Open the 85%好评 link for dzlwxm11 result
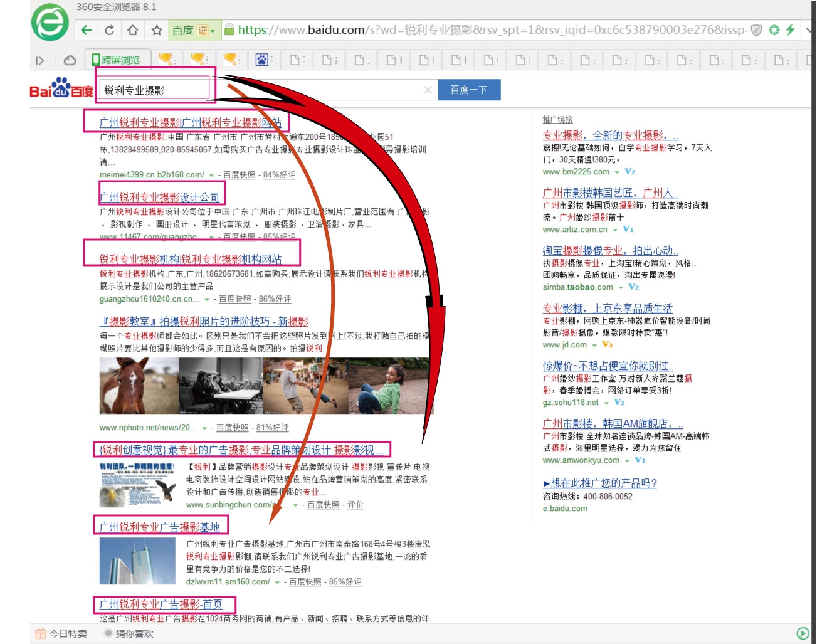 (x=345, y=582)
